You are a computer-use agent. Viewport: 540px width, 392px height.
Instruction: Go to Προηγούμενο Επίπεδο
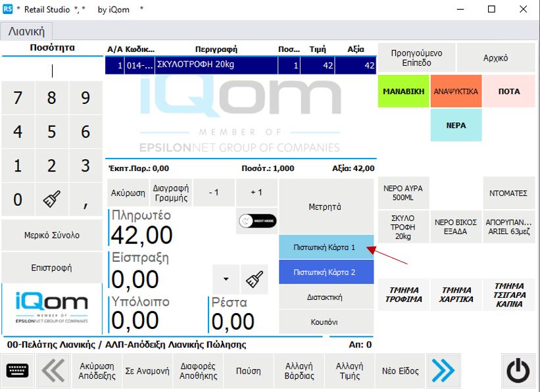416,58
